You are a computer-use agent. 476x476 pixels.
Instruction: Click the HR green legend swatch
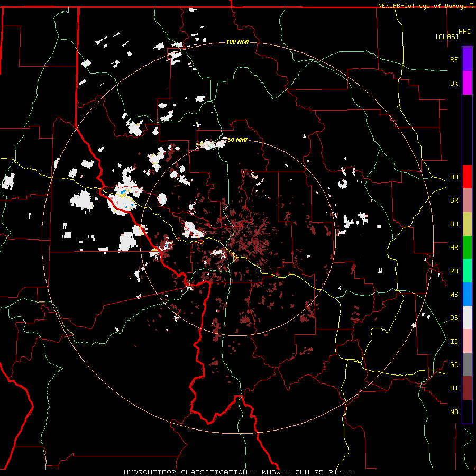pyautogui.click(x=467, y=247)
